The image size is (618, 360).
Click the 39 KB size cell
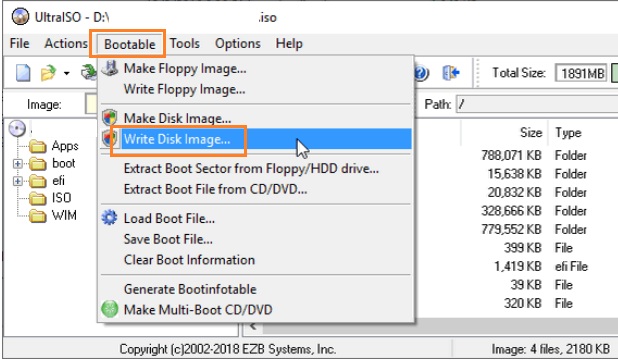point(526,285)
